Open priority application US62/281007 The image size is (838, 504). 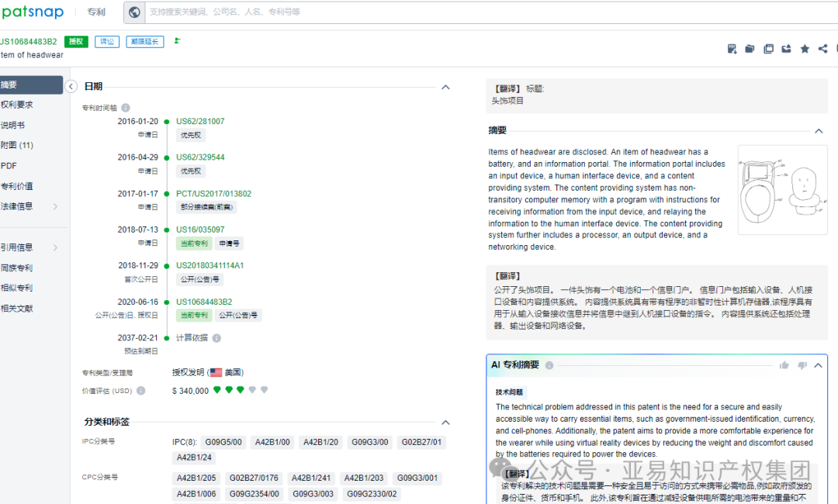pyautogui.click(x=201, y=120)
